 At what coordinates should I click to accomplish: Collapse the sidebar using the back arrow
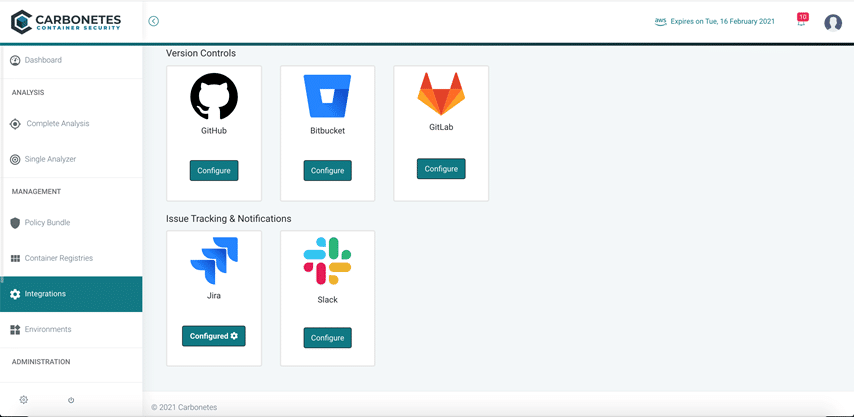click(154, 21)
